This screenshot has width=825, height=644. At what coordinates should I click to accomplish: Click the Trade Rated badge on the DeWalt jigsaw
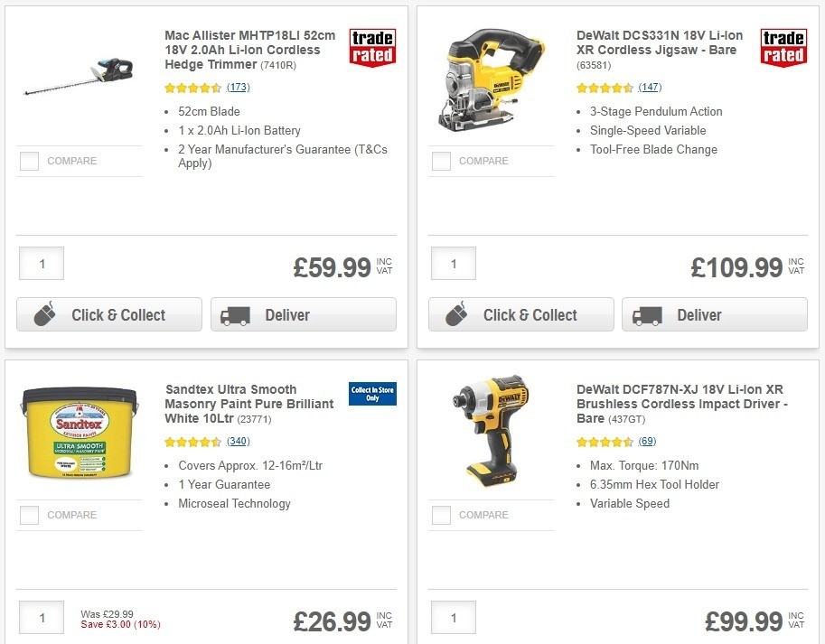pos(783,49)
